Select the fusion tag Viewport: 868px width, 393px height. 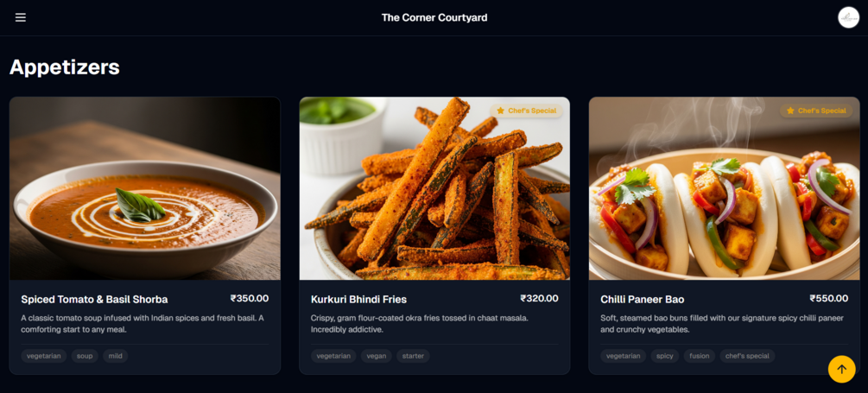click(x=700, y=356)
